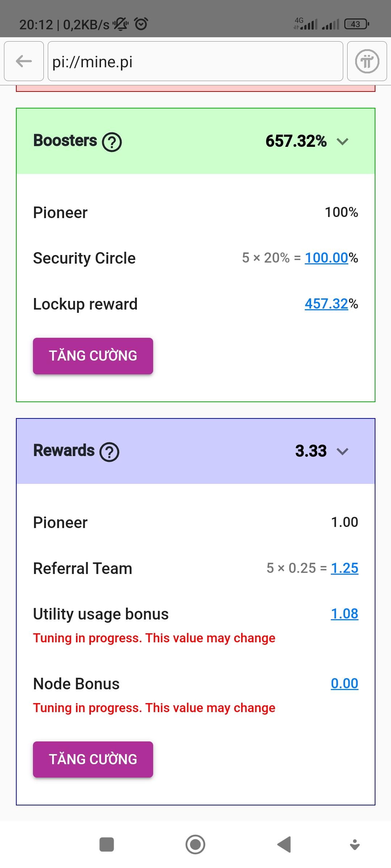This screenshot has width=391, height=868.
Task: Open Referral Team 1.25 link
Action: coord(344,568)
